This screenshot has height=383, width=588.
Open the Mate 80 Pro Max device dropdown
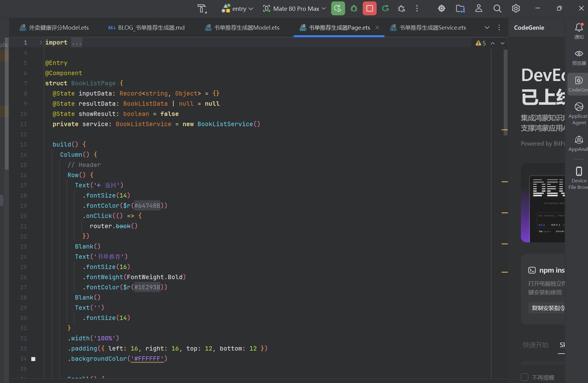pos(294,9)
